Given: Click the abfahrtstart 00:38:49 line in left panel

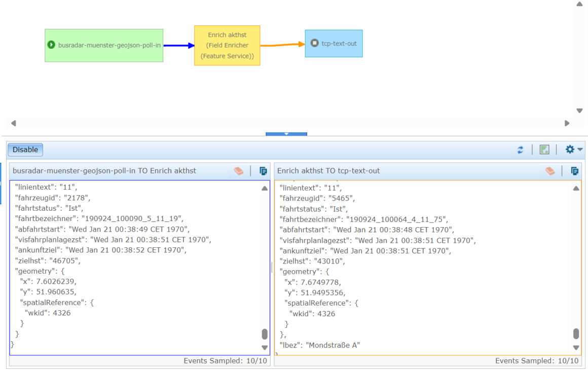Looking at the screenshot, I should click(x=102, y=229).
